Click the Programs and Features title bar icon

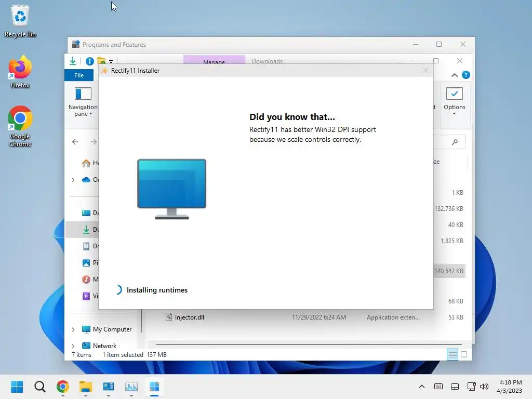coord(76,44)
